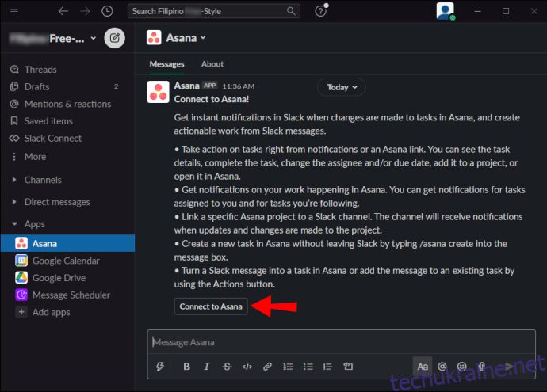This screenshot has height=392, width=547.
Task: Hide formatting with the Aa button
Action: point(422,367)
